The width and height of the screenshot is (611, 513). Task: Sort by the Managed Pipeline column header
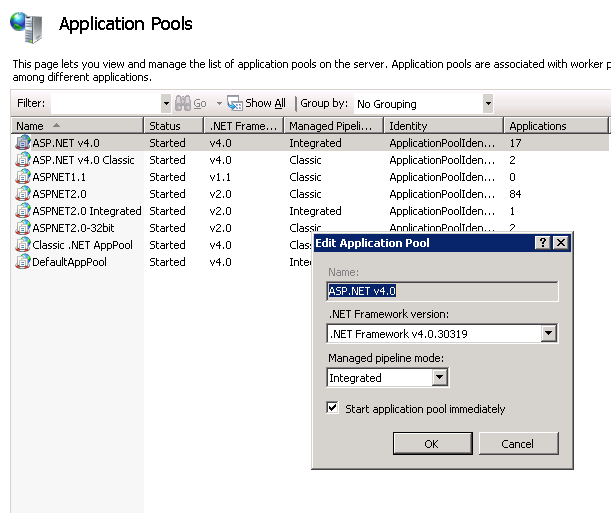[x=334, y=126]
